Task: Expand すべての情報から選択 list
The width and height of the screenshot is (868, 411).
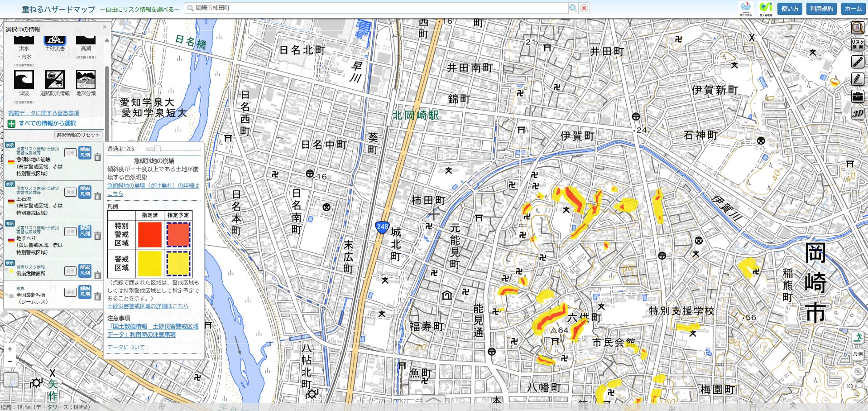Action: pyautogui.click(x=42, y=123)
